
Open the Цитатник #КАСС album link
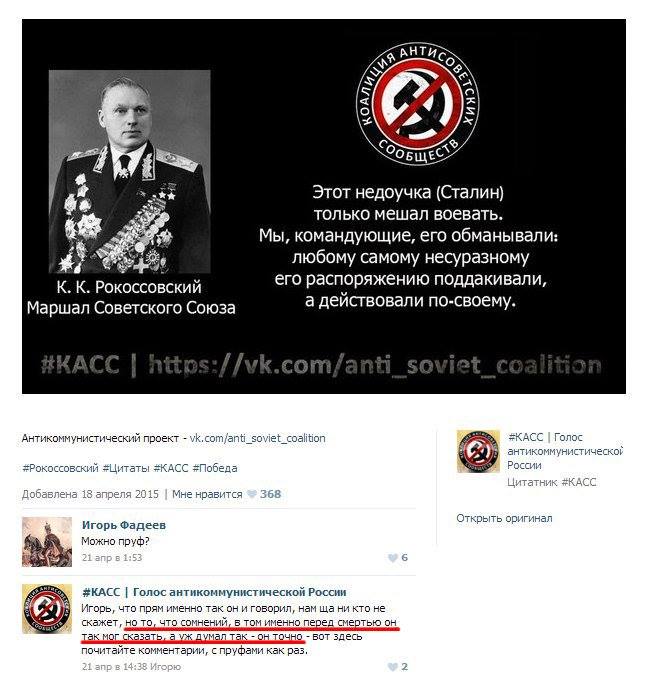(x=551, y=482)
